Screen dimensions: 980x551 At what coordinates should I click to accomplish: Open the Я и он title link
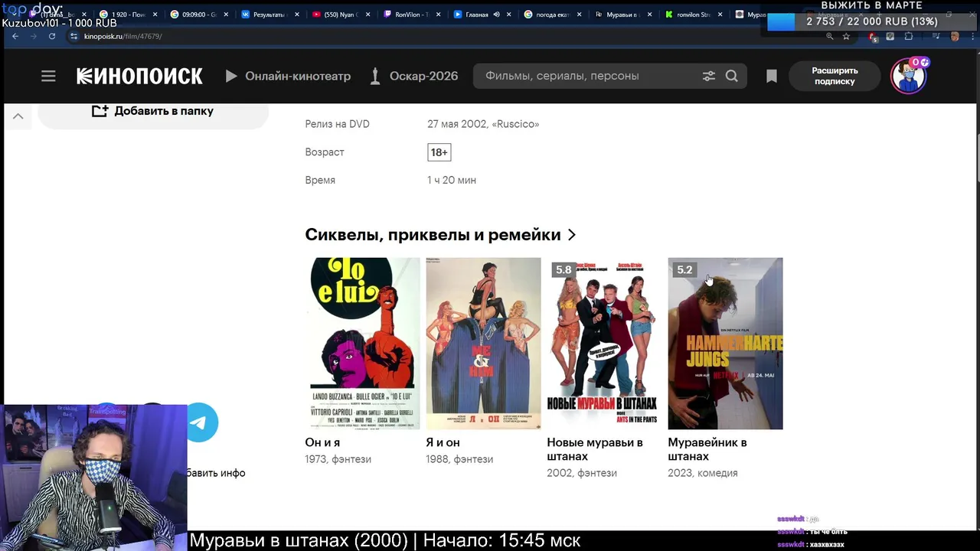[443, 442]
